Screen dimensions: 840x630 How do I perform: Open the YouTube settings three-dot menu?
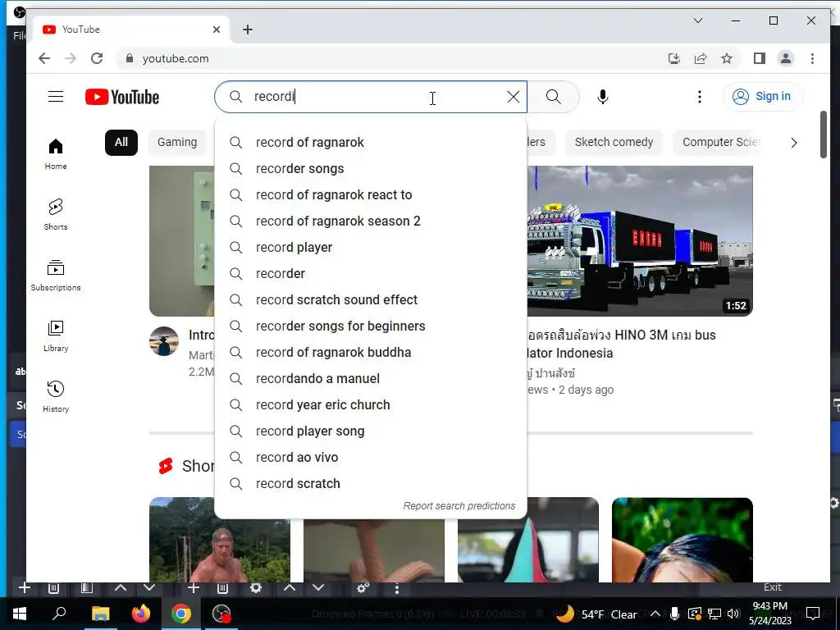(700, 97)
